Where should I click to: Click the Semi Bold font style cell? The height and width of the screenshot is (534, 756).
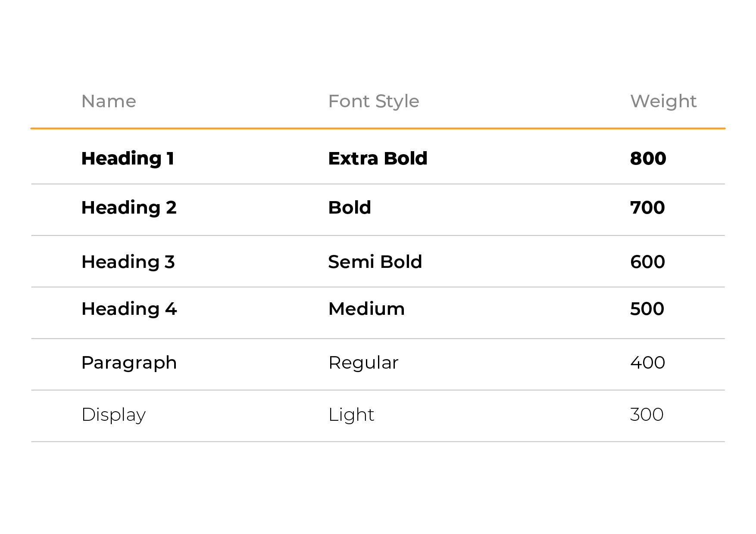point(375,262)
